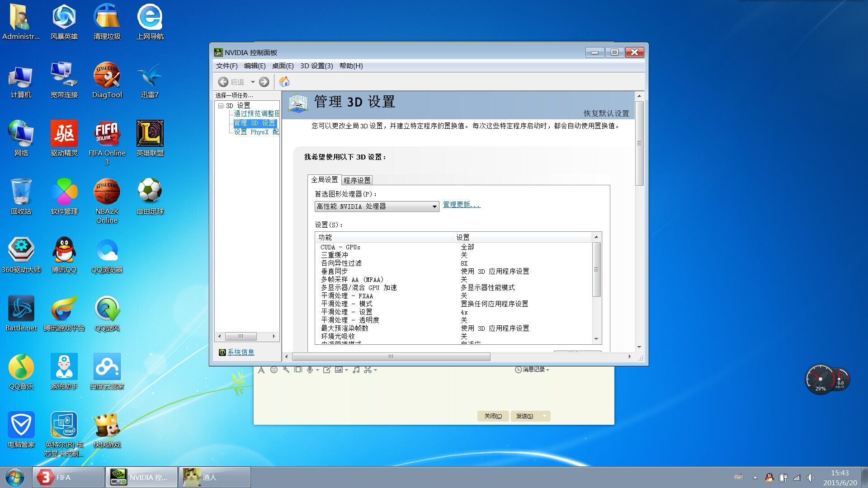Select 三重缓冲 setting row
Image resolution: width=868 pixels, height=488 pixels.
click(453, 255)
